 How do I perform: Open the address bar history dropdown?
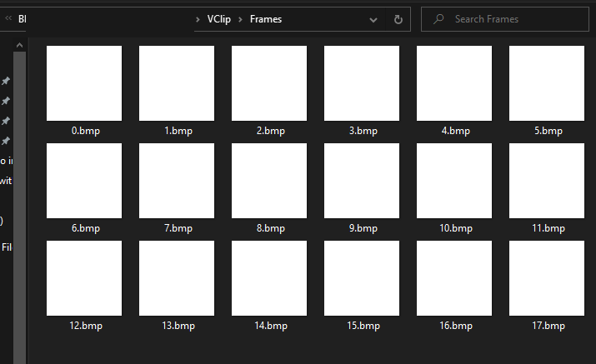click(x=373, y=20)
